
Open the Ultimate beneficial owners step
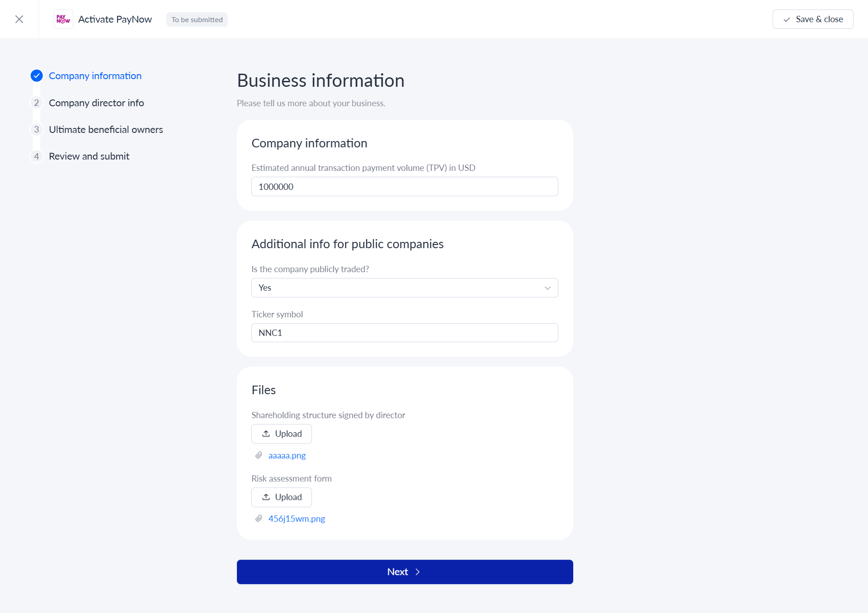tap(106, 129)
